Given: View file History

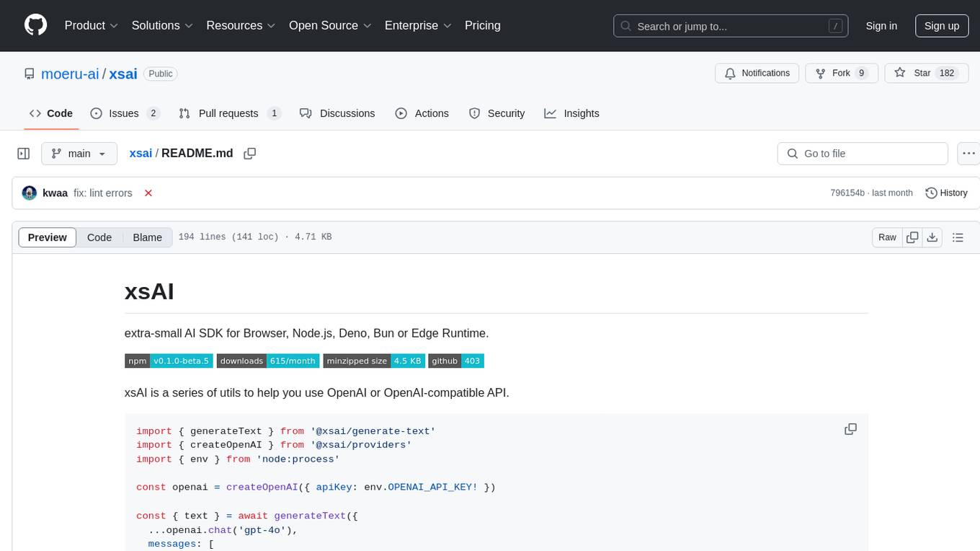Looking at the screenshot, I should click(x=946, y=193).
